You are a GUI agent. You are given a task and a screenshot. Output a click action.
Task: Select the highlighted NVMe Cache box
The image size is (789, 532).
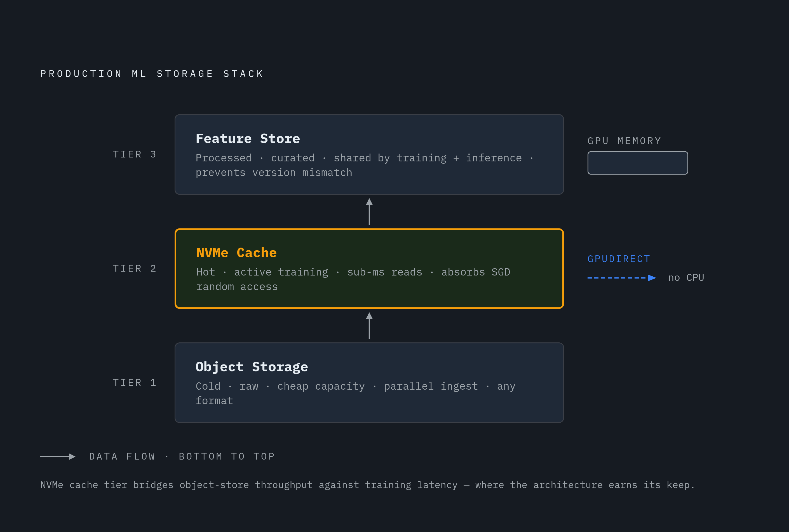tap(369, 268)
